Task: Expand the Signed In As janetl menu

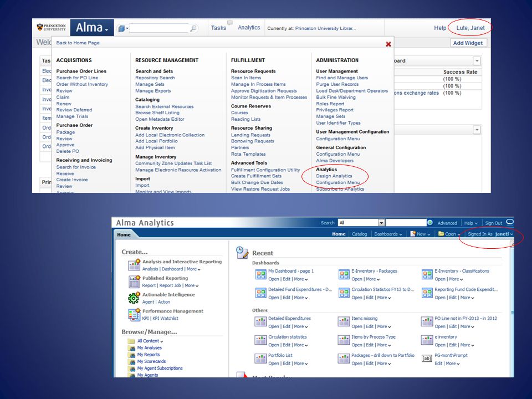Action: coord(490,234)
